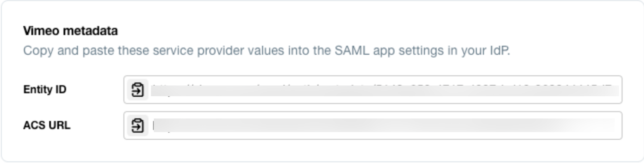Click the service provider values description text
Screen dimensions: 644x163
tap(267, 50)
